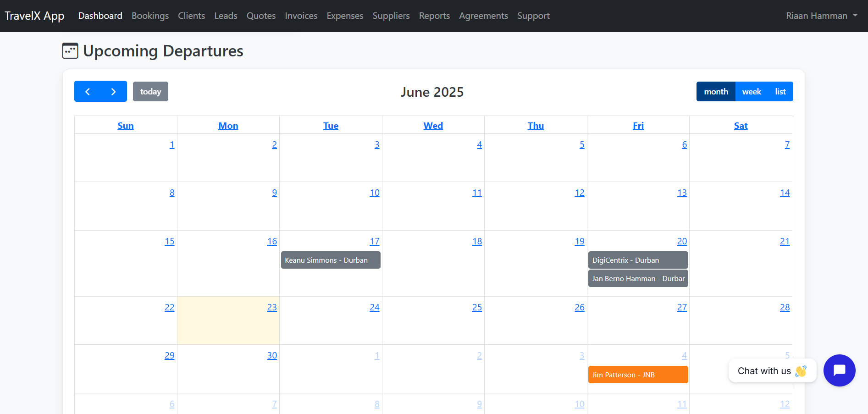This screenshot has width=868, height=414.
Task: Navigate to the Invoices page
Action: coord(301,15)
